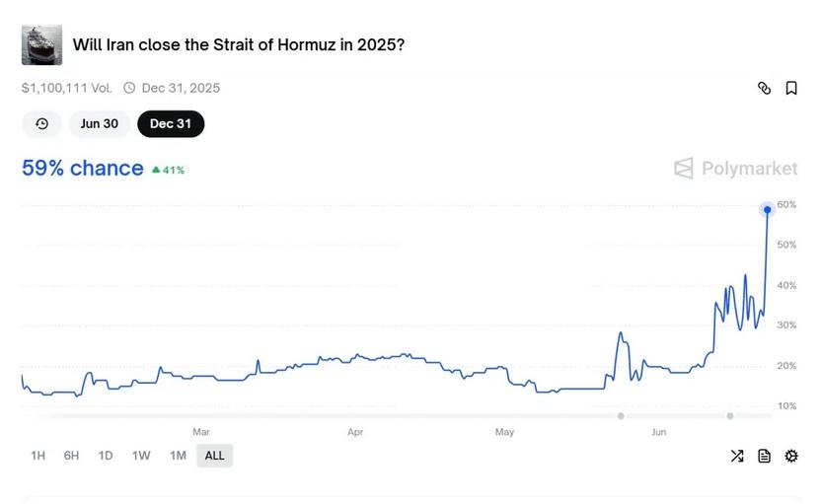Click the shuffle compare arrows icon
The image size is (821, 504).
click(737, 456)
